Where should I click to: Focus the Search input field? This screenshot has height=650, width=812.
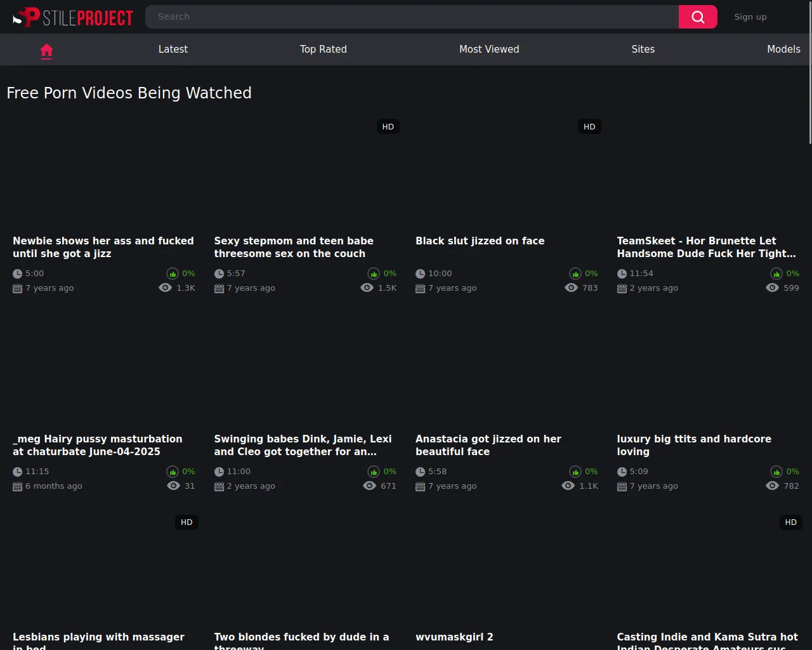point(412,17)
